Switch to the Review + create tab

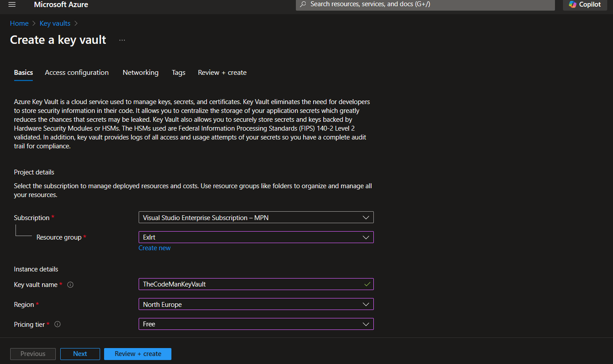coord(222,73)
